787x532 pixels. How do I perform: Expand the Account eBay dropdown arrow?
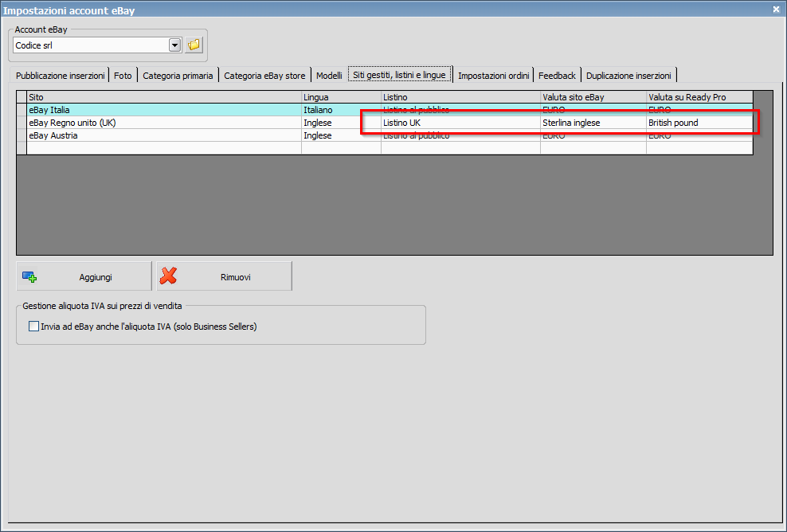pyautogui.click(x=174, y=45)
